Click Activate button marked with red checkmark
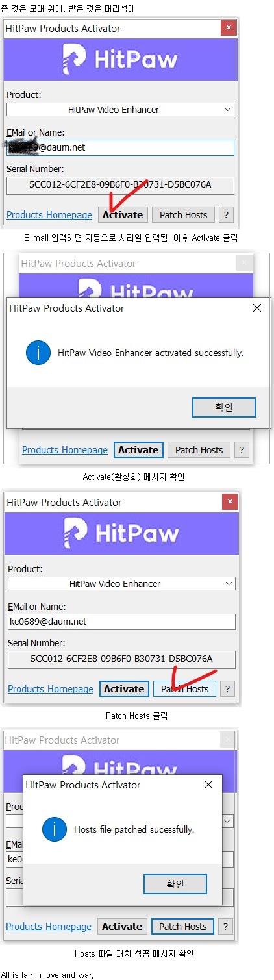Image resolution: width=274 pixels, height=980 pixels. coord(123,215)
